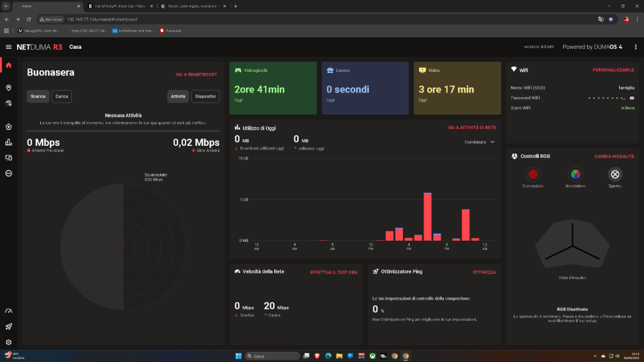
Task: Click the bar chart sidebar icon
Action: point(9,142)
